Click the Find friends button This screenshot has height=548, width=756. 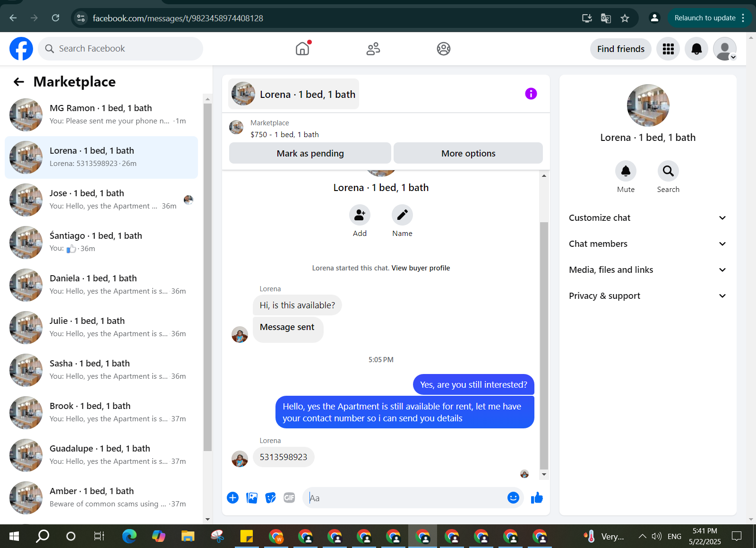[621, 49]
